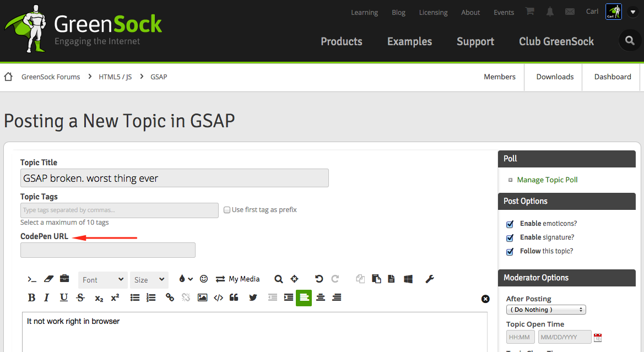Click into the CodePen URL field
The height and width of the screenshot is (352, 644).
point(108,250)
